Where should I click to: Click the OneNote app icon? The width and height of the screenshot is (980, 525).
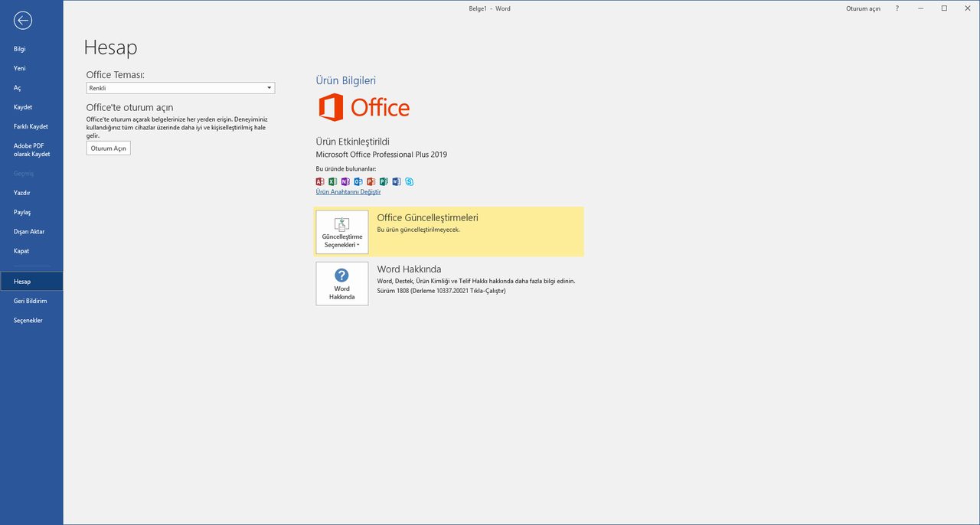pos(345,181)
